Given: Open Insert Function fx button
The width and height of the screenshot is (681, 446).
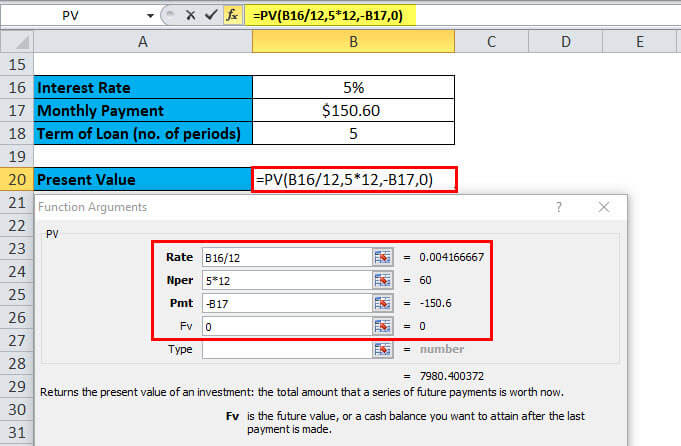Looking at the screenshot, I should tap(232, 16).
